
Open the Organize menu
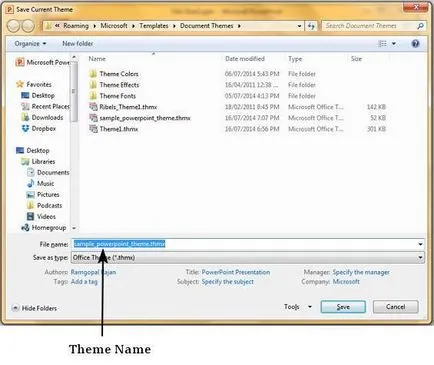30,44
